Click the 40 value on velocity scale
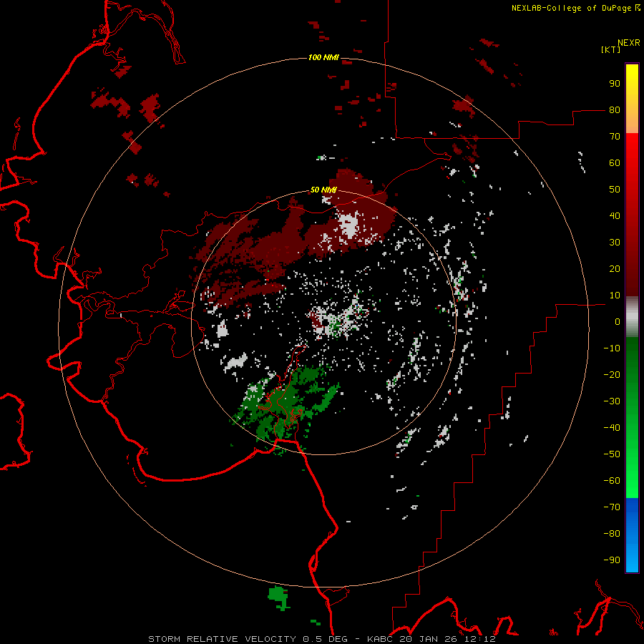Image resolution: width=644 pixels, height=644 pixels. click(615, 215)
